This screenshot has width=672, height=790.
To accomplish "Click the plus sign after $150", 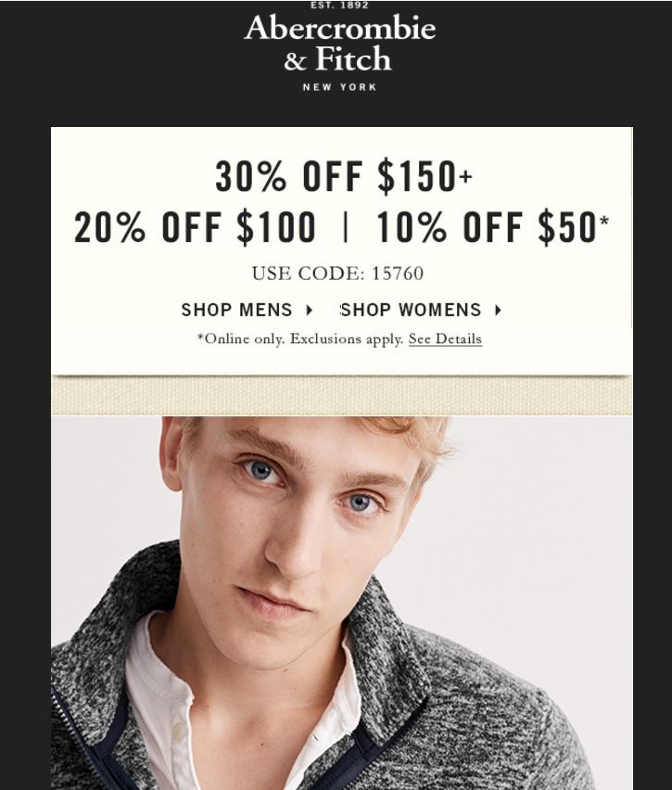I will [x=466, y=176].
